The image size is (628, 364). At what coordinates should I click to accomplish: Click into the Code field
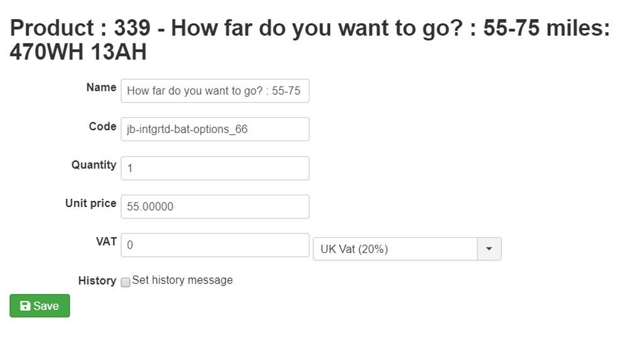coord(215,129)
